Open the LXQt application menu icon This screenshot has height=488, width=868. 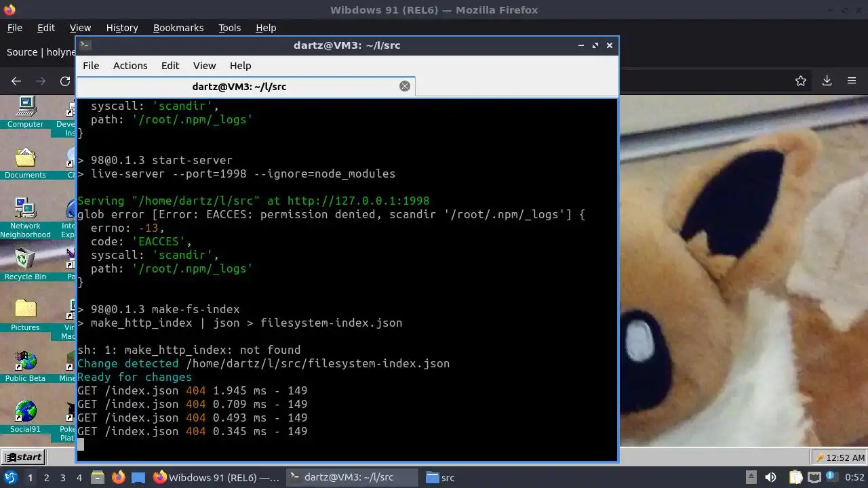[10, 477]
